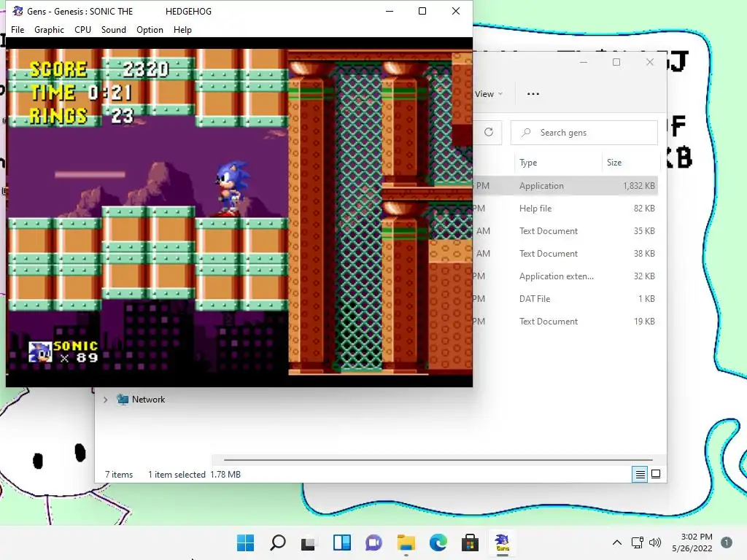747x560 pixels.
Task: Select the Application extension row of 32 KB
Action: pos(565,276)
